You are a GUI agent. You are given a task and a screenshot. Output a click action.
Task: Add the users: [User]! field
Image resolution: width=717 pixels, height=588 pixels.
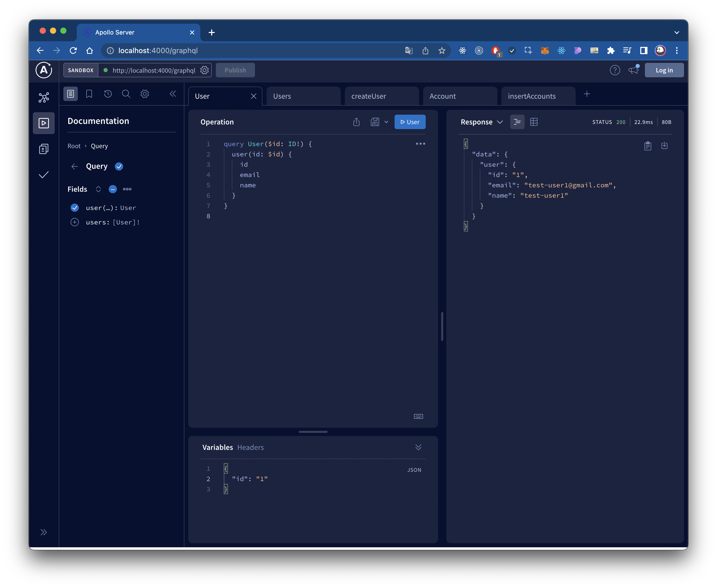click(75, 222)
